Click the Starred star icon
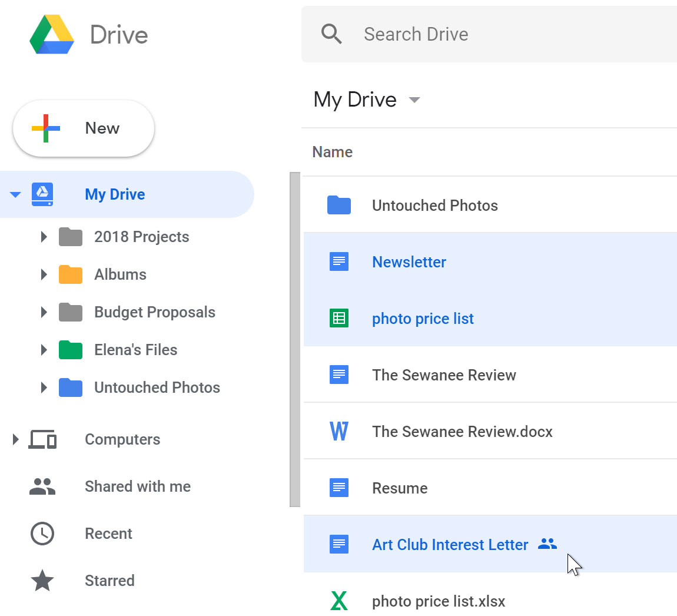This screenshot has width=677, height=616. click(x=42, y=581)
